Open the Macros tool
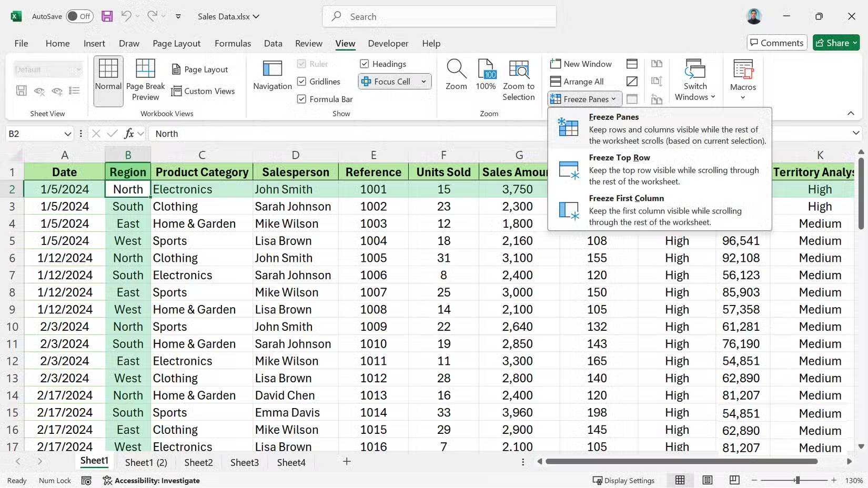Viewport: 868px width, 488px height. (x=742, y=78)
